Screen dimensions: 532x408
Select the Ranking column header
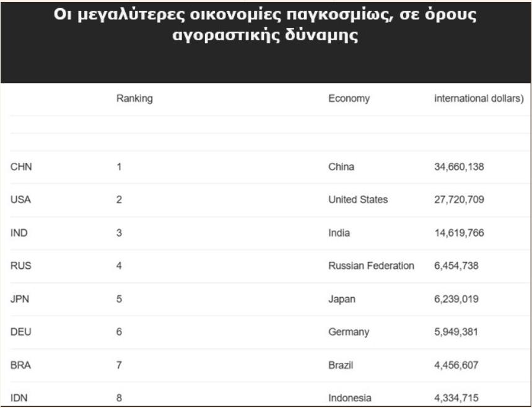point(134,98)
